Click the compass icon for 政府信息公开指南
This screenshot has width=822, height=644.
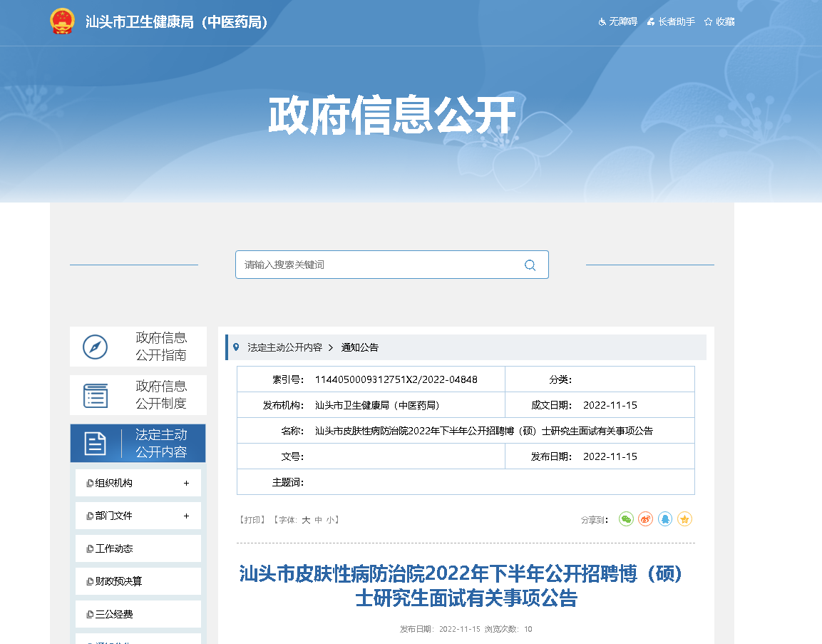tap(95, 347)
